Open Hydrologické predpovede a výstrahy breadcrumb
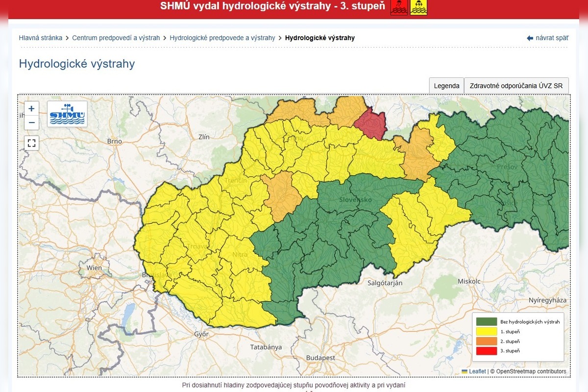Screen dimensions: 588x392 point(222,38)
